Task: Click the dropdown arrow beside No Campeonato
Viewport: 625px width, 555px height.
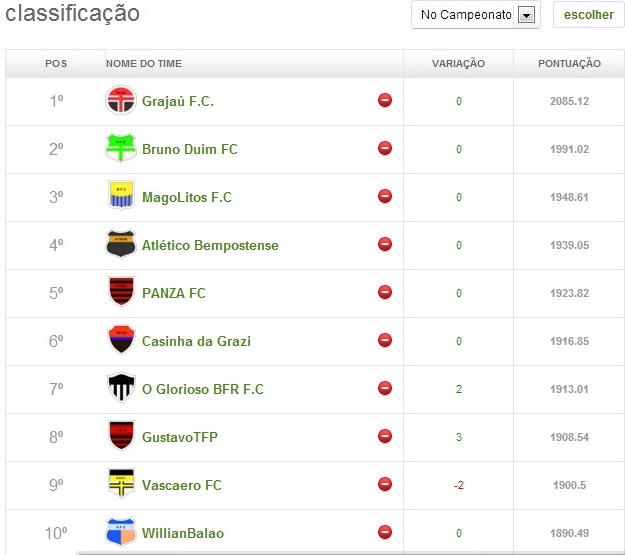Action: click(x=528, y=15)
